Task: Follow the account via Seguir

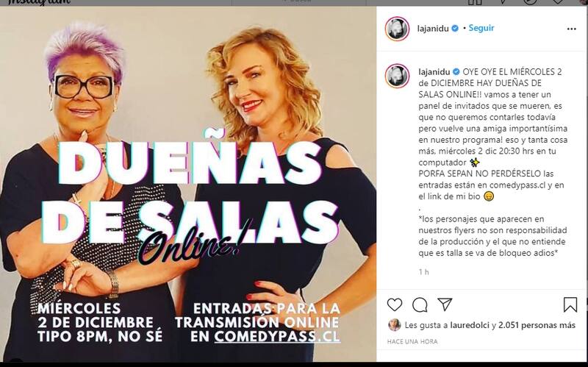Action: point(481,28)
